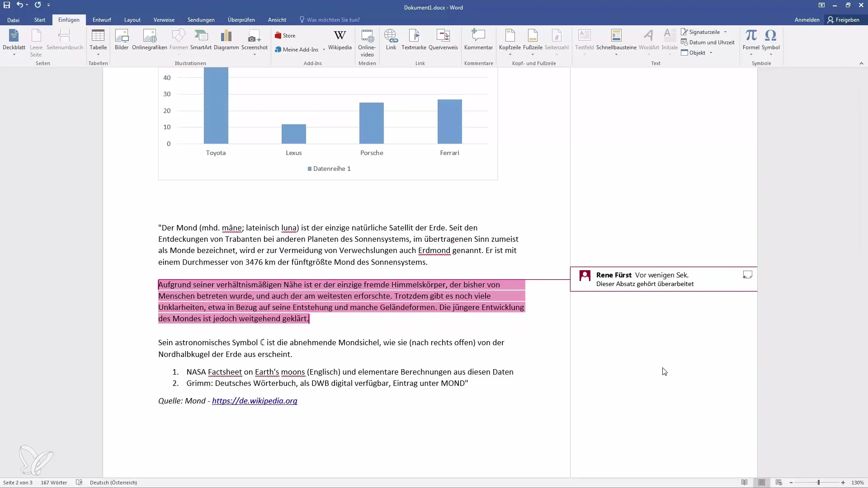Add a new Kommentar
The width and height of the screenshot is (868, 488).
[478, 40]
